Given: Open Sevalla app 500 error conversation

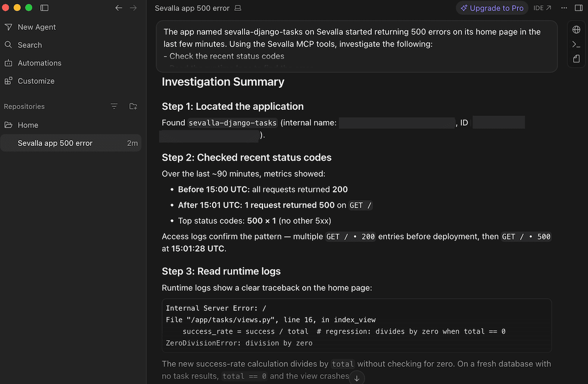Looking at the screenshot, I should tap(71, 143).
